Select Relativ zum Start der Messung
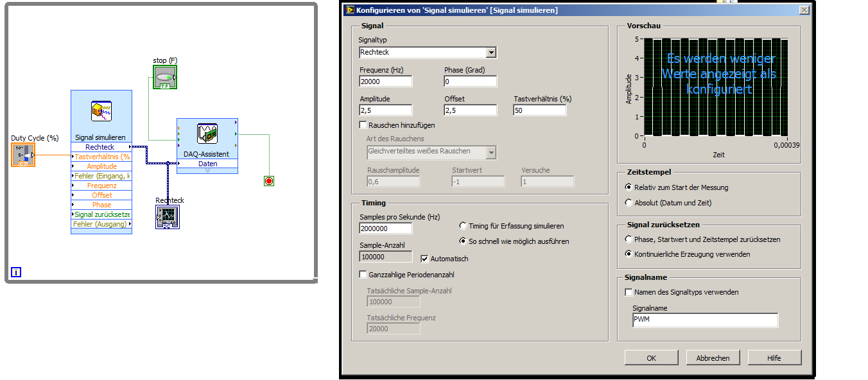Image resolution: width=868 pixels, height=380 pixels. point(629,187)
